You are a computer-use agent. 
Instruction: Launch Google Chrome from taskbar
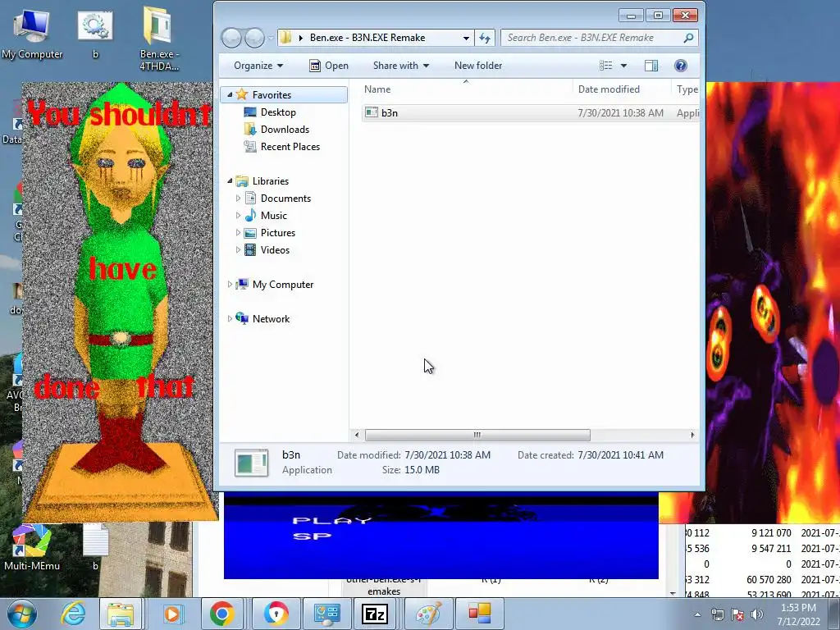coord(222,614)
